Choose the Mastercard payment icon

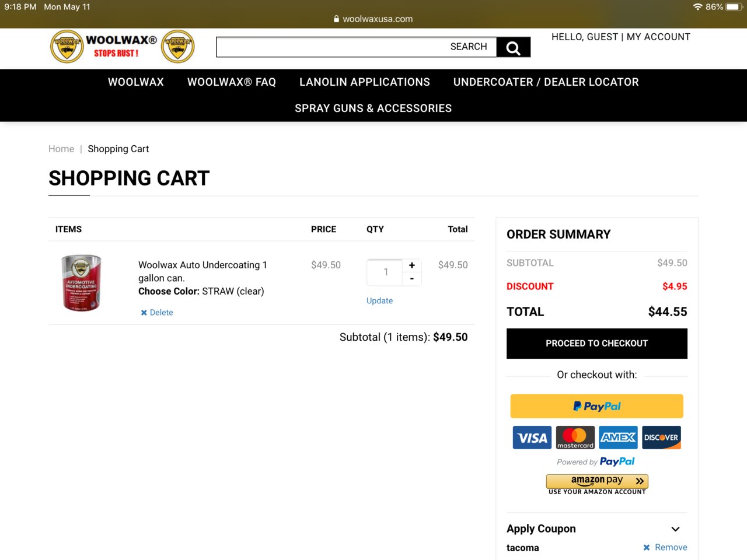click(x=575, y=437)
